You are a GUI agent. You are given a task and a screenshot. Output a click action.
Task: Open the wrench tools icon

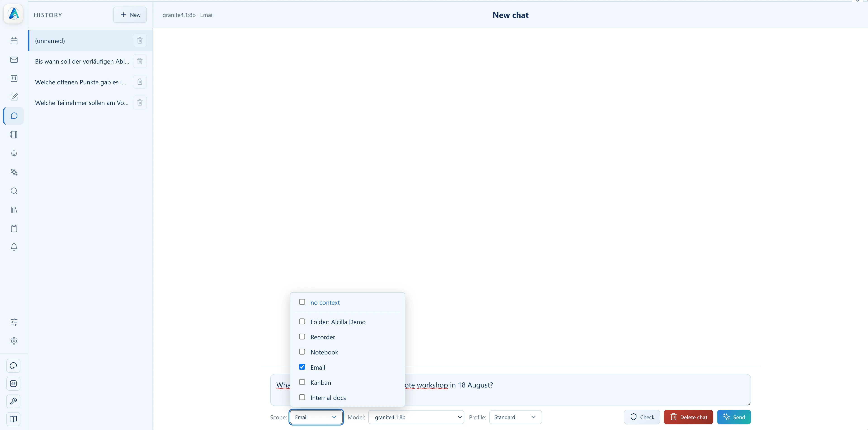(14, 401)
